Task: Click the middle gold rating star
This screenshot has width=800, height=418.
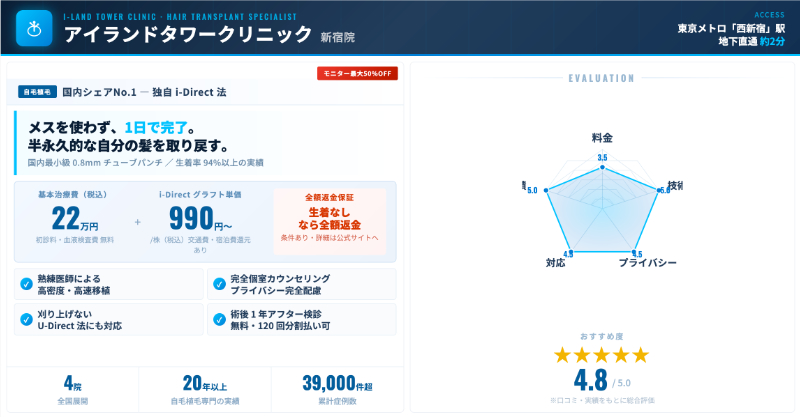Action: pyautogui.click(x=601, y=355)
